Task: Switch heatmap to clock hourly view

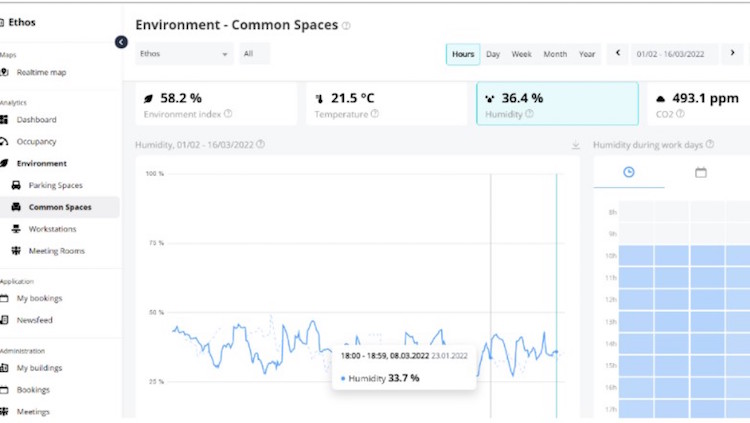Action: pos(628,172)
